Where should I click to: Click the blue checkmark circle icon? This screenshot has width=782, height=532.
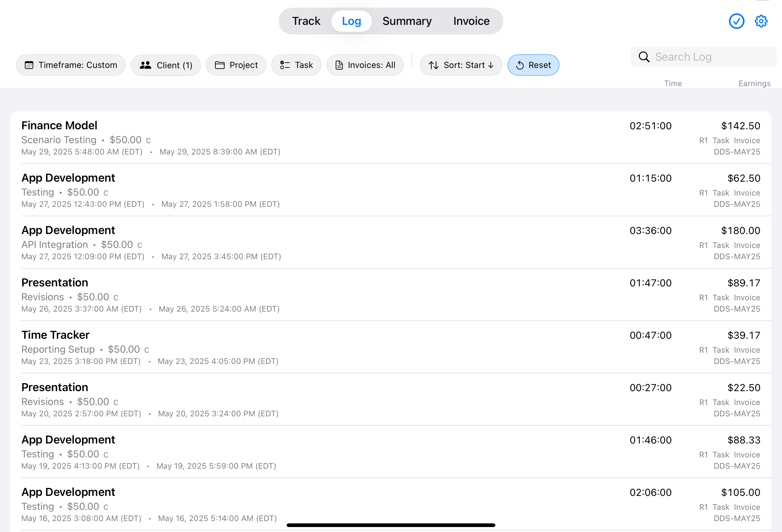(x=736, y=21)
